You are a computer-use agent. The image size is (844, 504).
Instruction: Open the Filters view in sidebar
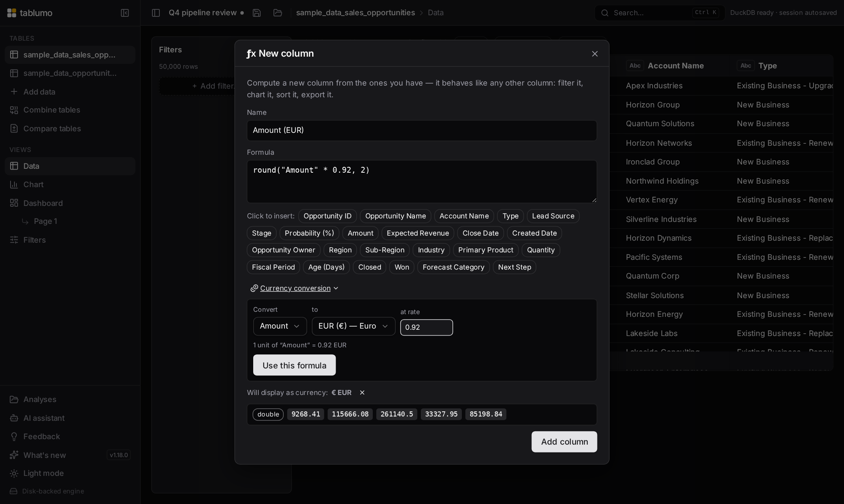click(70, 240)
